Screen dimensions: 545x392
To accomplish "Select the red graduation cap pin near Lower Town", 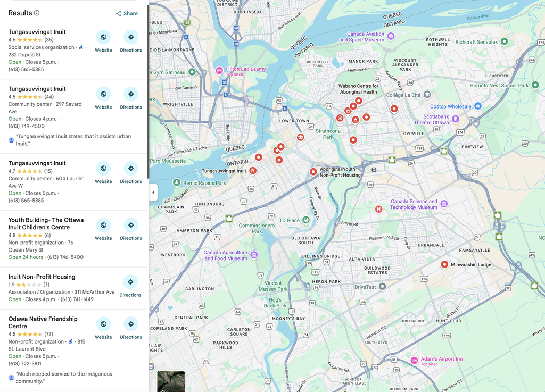I will point(300,138).
